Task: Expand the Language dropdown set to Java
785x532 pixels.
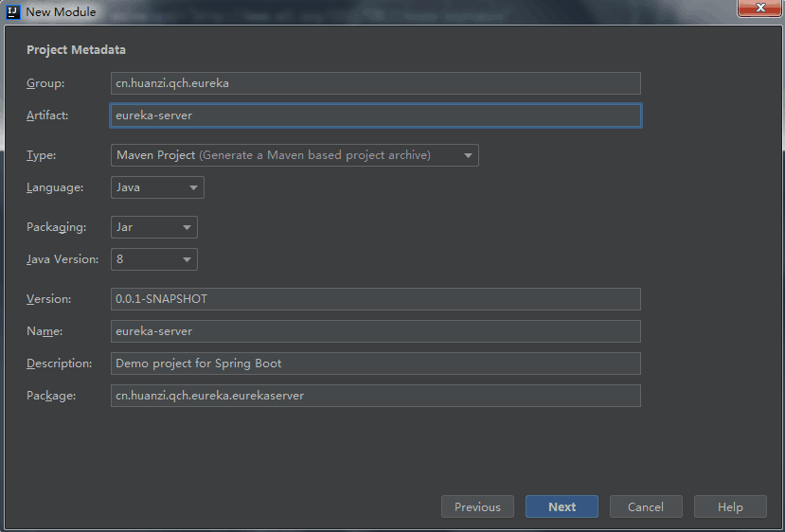Action: 157,187
